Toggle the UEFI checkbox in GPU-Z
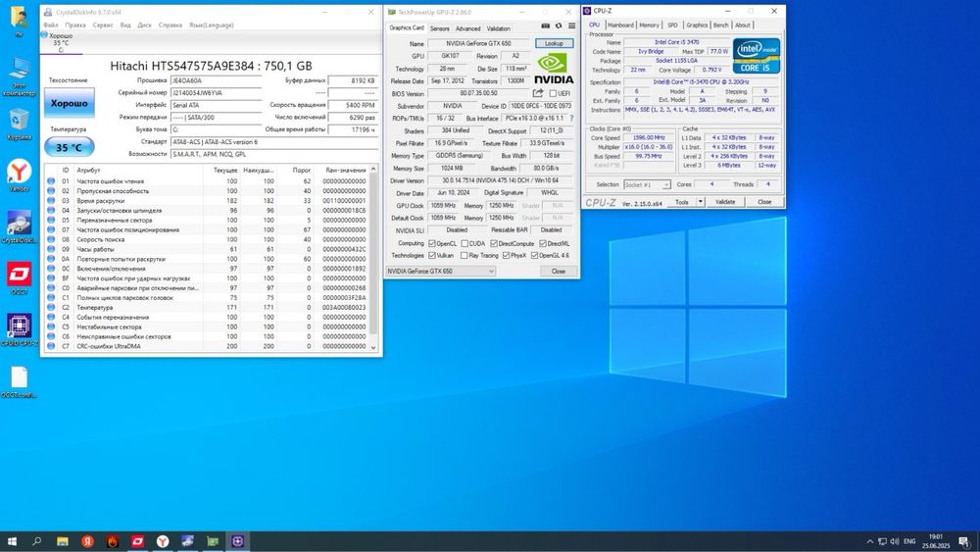Screen dimensions: 980x552 tap(553, 93)
